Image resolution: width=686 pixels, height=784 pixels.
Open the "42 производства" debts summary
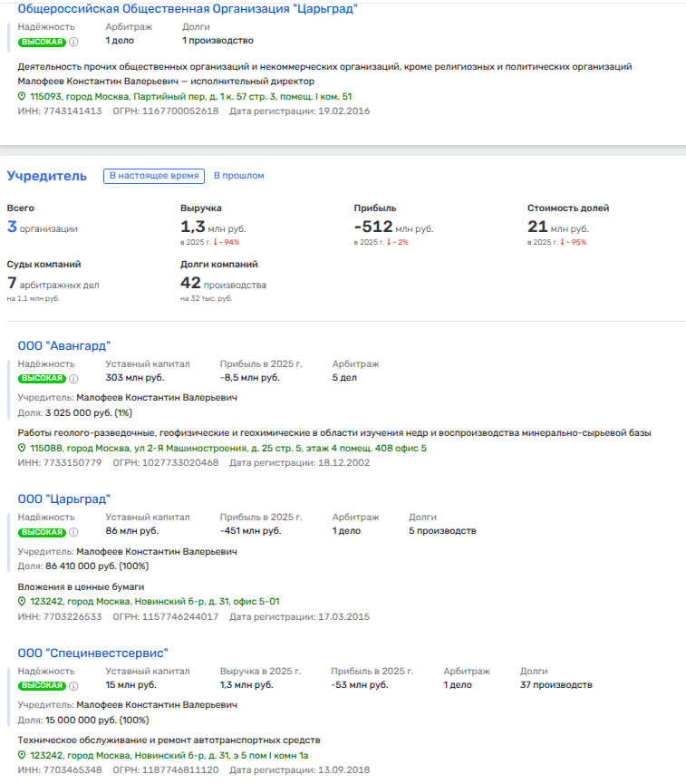pos(223,284)
